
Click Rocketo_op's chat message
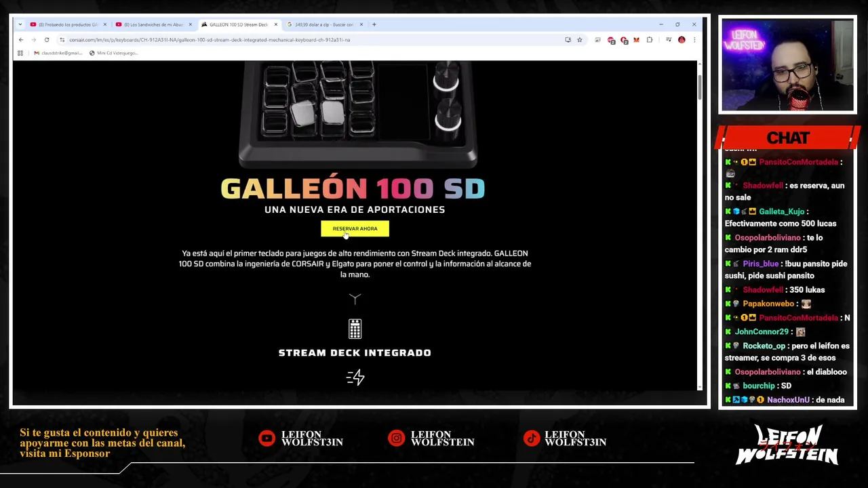[787, 351]
